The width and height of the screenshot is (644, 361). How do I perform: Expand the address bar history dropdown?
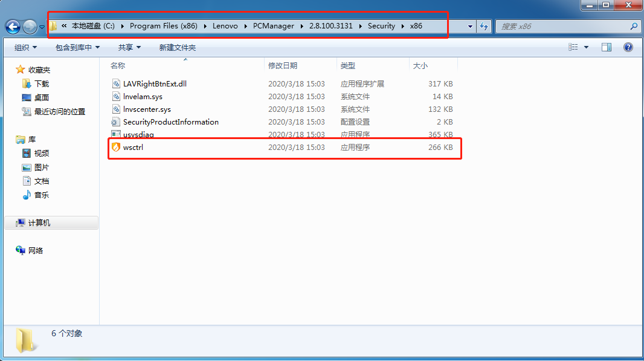[470, 27]
